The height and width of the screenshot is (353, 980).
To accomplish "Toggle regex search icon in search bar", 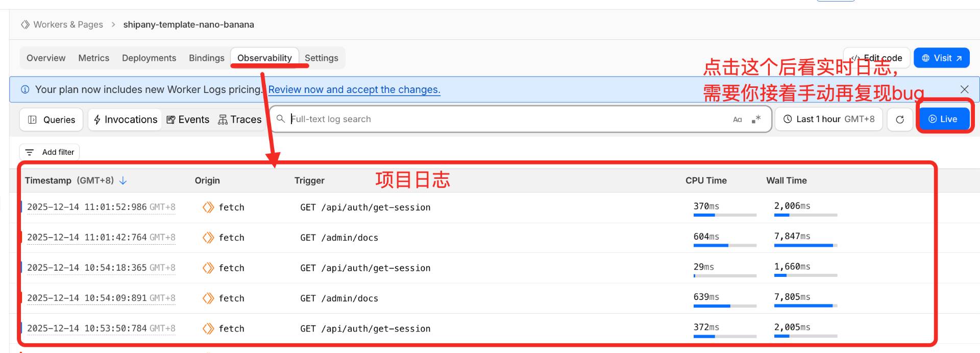I will [756, 119].
